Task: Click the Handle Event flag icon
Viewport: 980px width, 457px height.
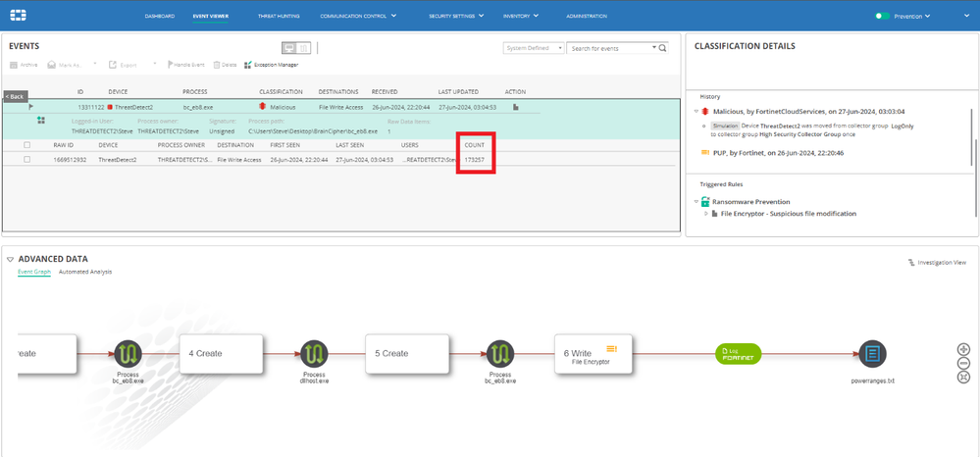Action: 170,65
